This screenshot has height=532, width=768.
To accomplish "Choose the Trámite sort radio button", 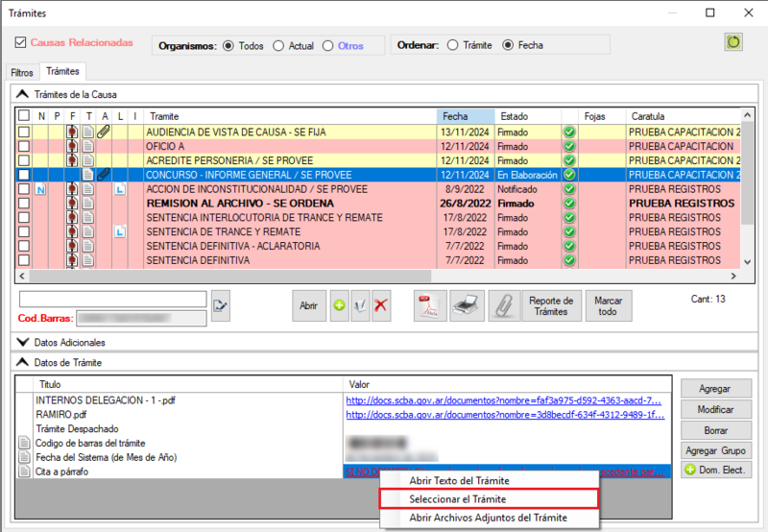I will (451, 45).
